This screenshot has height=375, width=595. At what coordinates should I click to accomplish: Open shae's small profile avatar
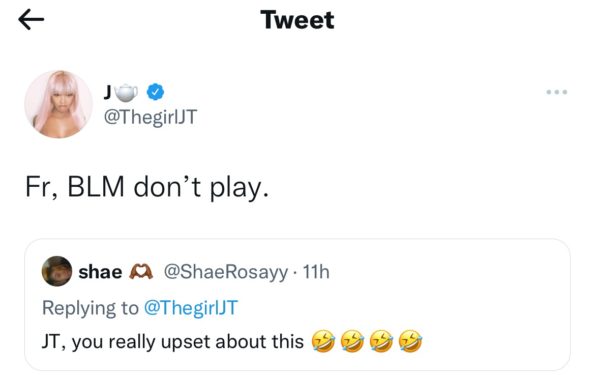pyautogui.click(x=57, y=271)
